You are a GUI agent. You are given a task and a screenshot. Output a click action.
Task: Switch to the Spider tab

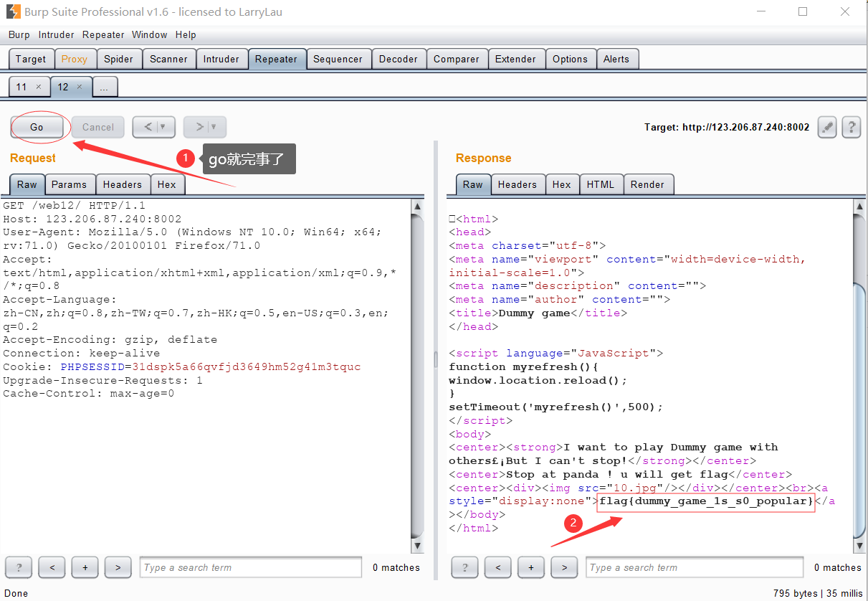pyautogui.click(x=119, y=59)
